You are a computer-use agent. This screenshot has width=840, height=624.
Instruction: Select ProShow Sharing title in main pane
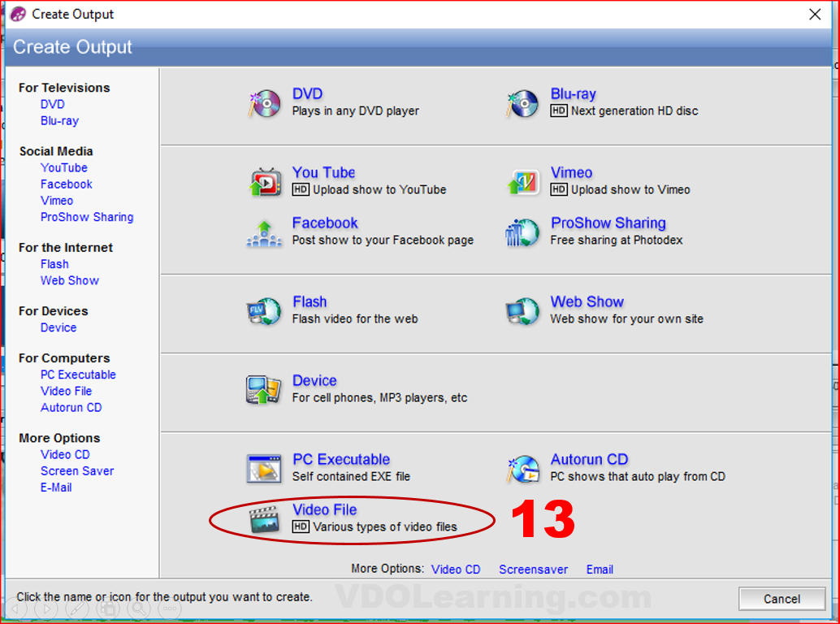tap(608, 223)
